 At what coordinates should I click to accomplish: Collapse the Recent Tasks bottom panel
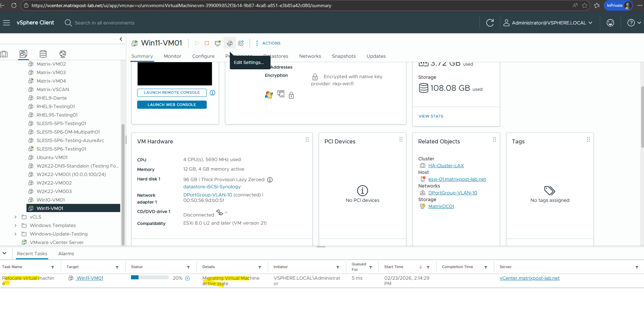coord(5,253)
